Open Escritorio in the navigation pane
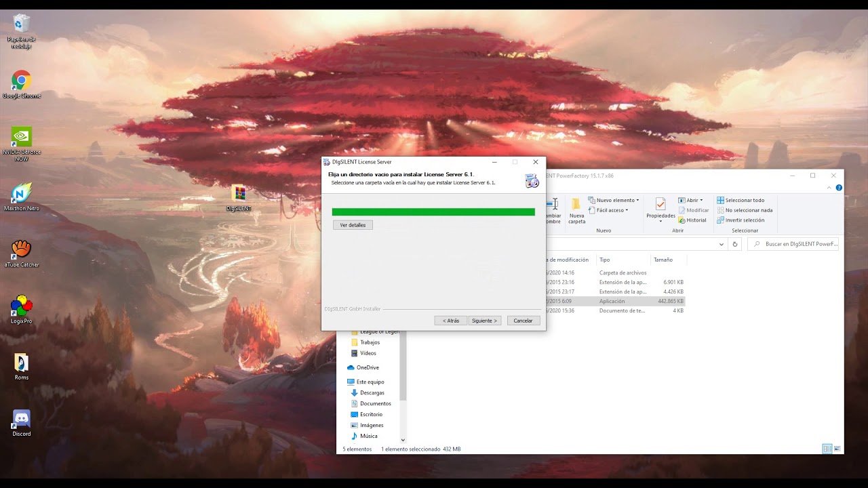868x488 pixels. point(366,414)
